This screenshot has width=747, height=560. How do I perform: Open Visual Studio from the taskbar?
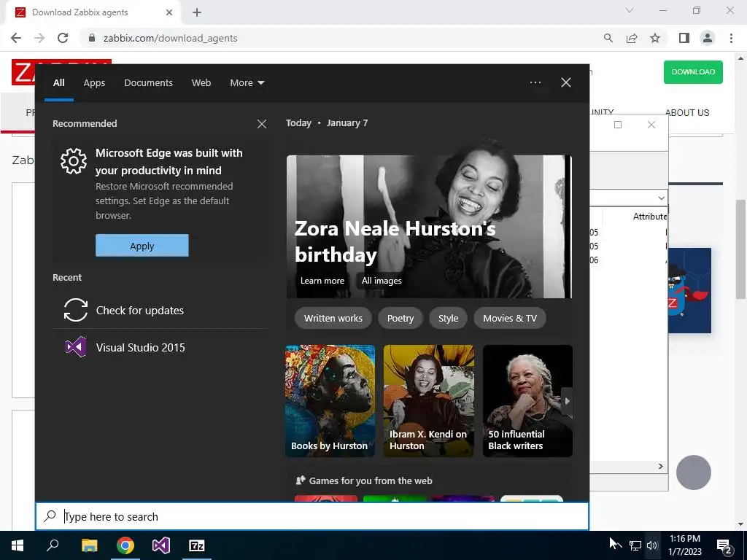coord(161,545)
